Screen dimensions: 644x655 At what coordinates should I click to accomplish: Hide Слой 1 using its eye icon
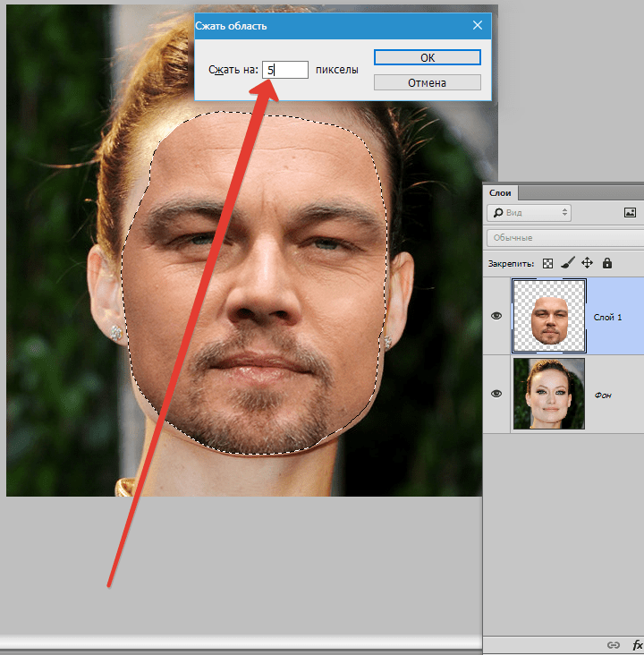click(x=496, y=316)
